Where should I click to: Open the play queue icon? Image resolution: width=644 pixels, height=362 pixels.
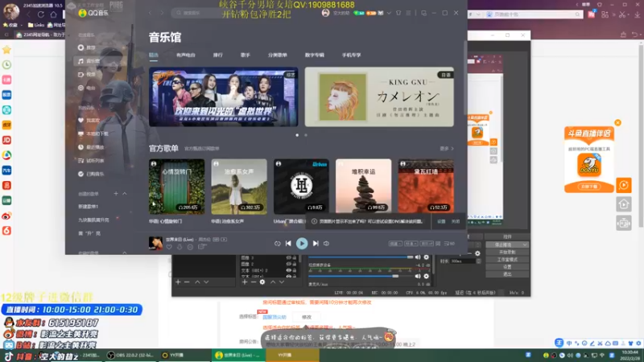tap(449, 244)
